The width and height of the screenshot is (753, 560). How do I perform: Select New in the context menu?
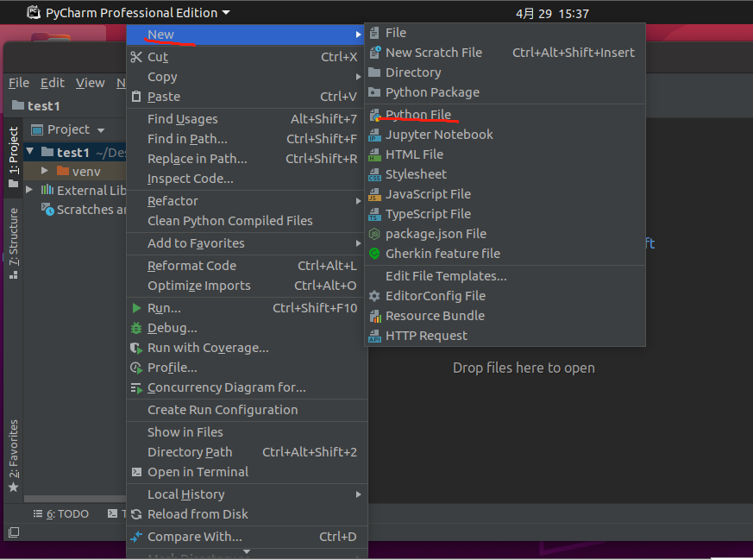246,35
